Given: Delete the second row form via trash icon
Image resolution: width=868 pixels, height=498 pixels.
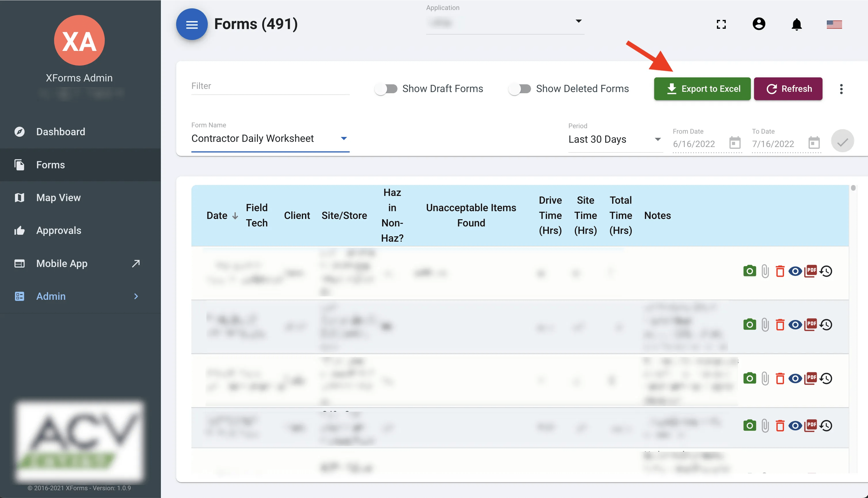Looking at the screenshot, I should pyautogui.click(x=780, y=325).
